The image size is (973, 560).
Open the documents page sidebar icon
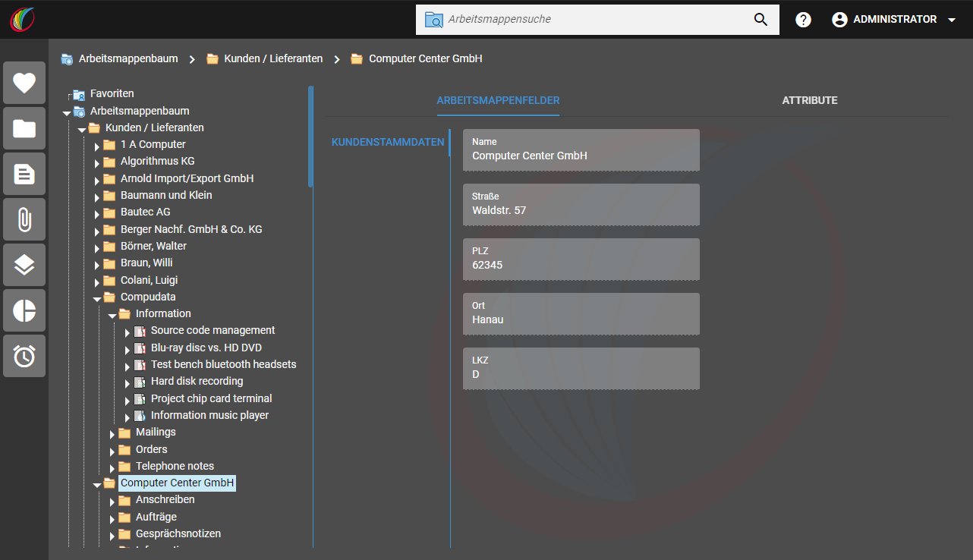pos(24,174)
